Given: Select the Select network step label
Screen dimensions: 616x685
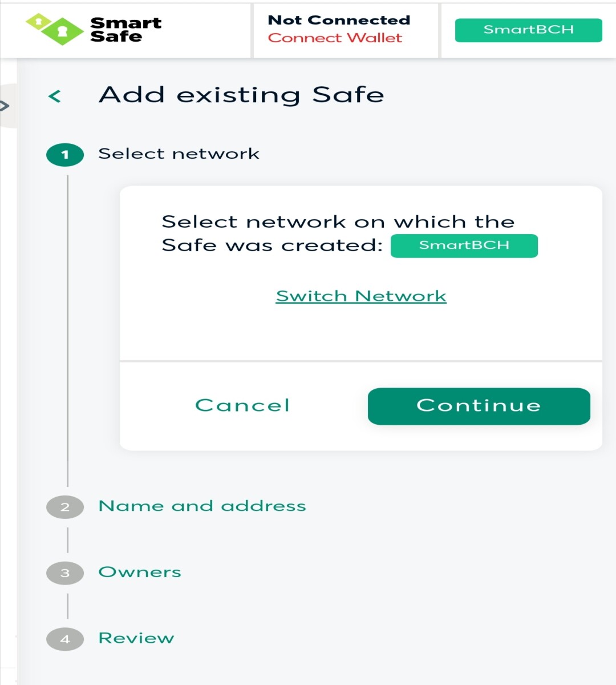Looking at the screenshot, I should [x=179, y=154].
